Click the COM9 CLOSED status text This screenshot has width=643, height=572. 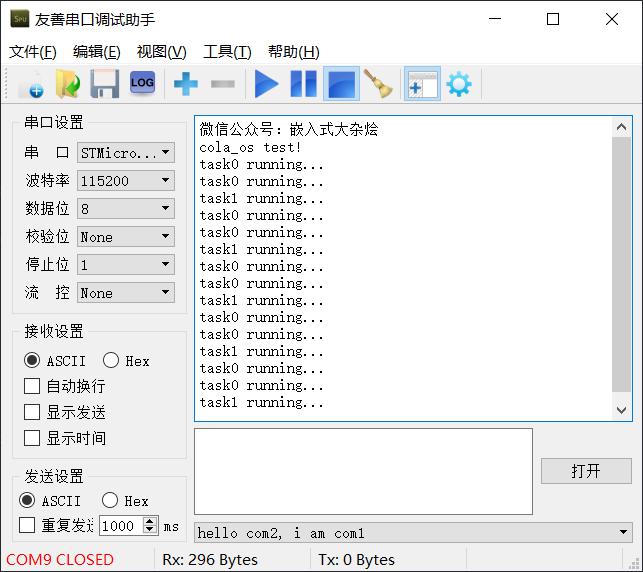click(x=60, y=560)
